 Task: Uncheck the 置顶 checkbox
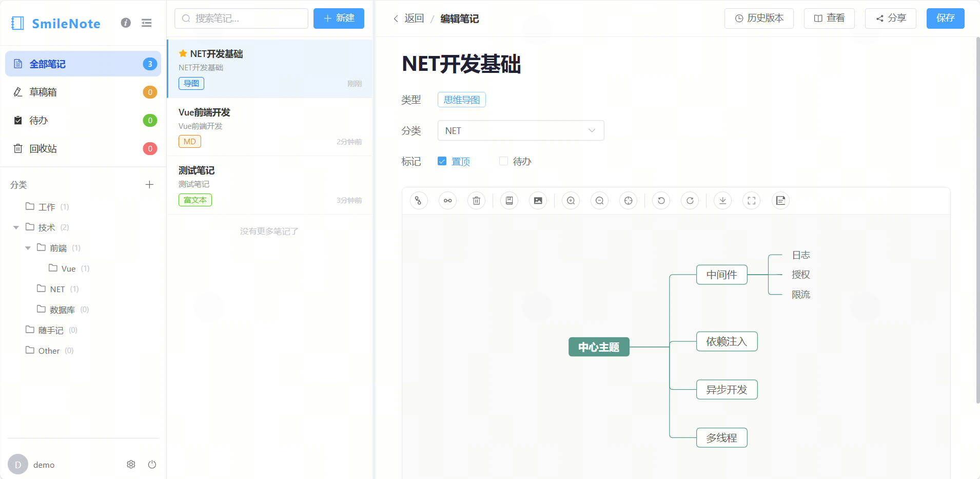pyautogui.click(x=442, y=161)
